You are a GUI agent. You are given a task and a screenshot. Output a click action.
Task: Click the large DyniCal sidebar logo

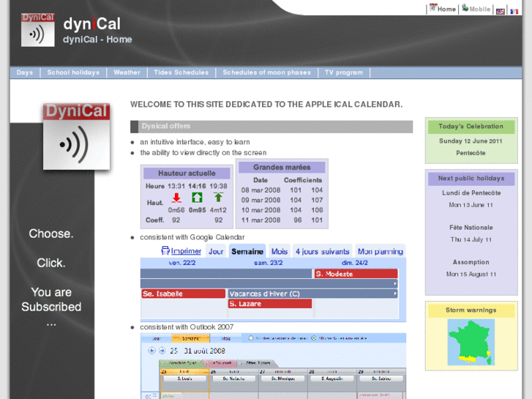76,136
